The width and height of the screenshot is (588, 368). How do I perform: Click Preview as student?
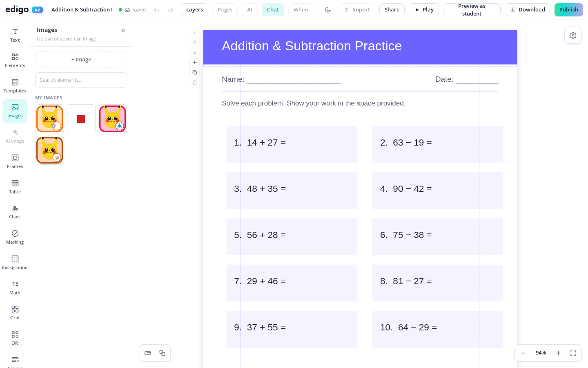pos(472,10)
